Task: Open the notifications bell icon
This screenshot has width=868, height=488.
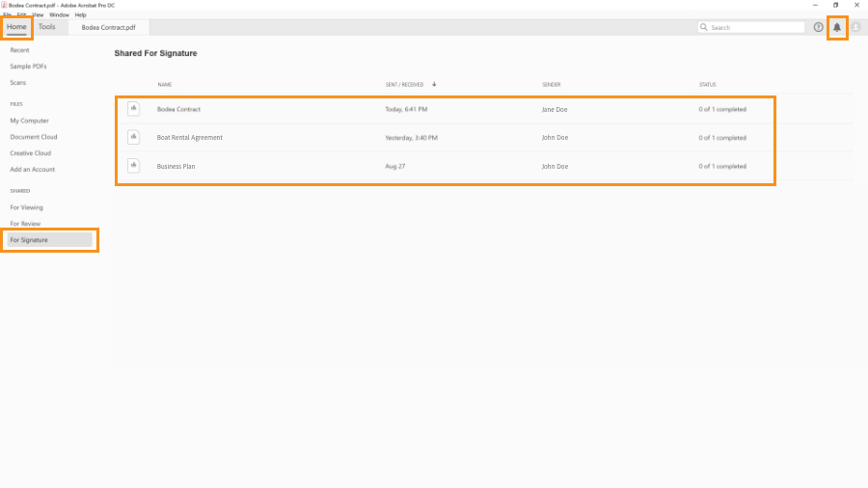Action: (x=837, y=27)
